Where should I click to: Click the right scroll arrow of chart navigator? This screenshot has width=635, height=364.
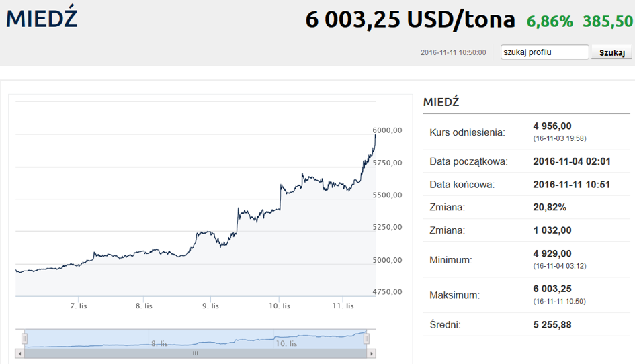[372, 353]
